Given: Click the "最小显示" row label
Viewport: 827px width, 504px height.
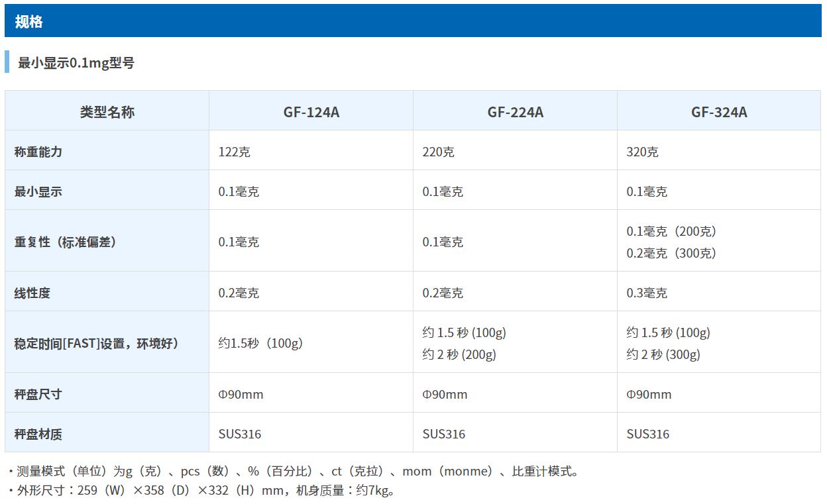Looking at the screenshot, I should point(38,191).
